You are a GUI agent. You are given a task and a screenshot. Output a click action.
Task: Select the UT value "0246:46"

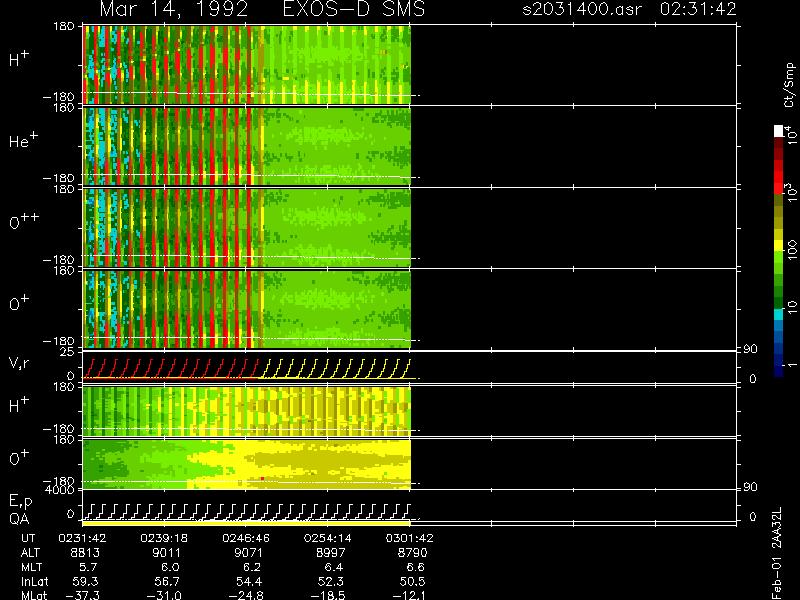click(245, 538)
